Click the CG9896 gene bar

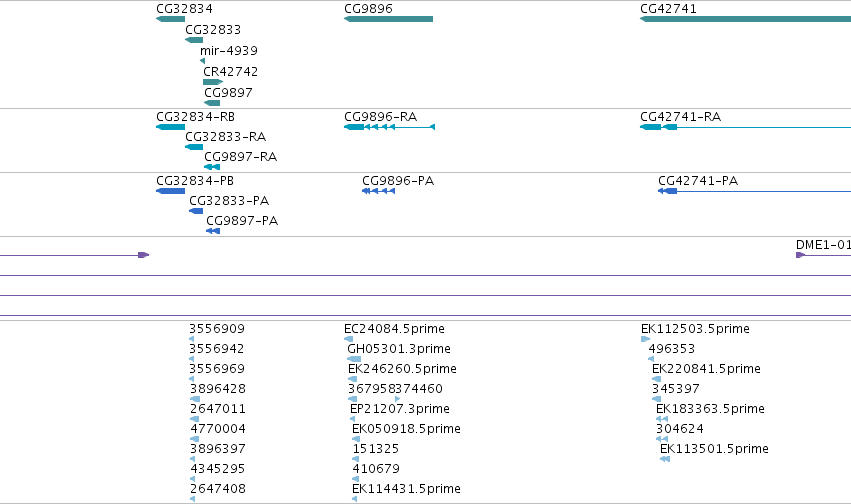[388, 19]
